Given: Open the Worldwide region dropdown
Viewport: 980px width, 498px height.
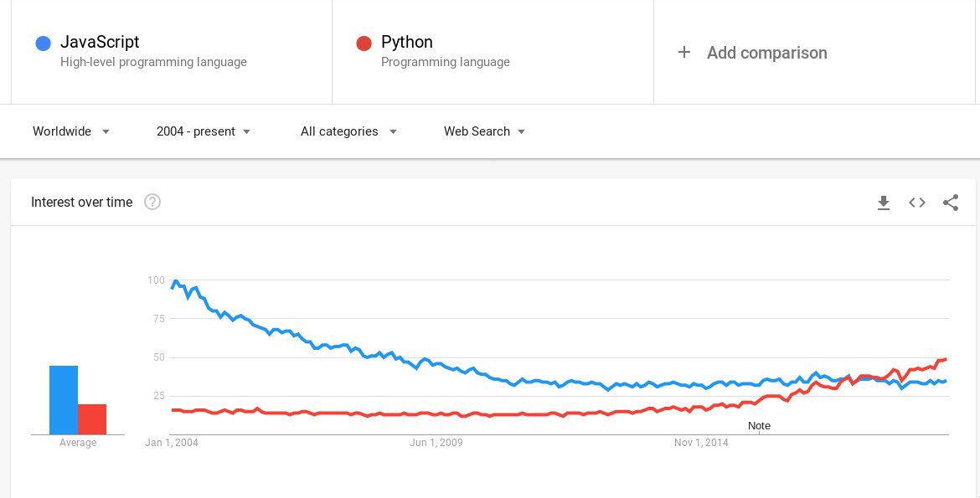Looking at the screenshot, I should point(71,131).
